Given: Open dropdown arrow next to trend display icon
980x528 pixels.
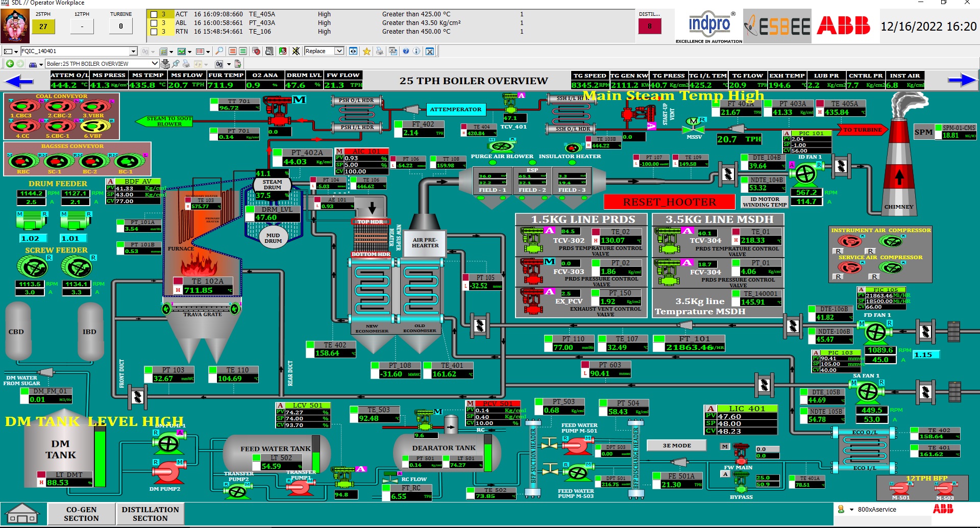Looking at the screenshot, I should click(x=190, y=52).
